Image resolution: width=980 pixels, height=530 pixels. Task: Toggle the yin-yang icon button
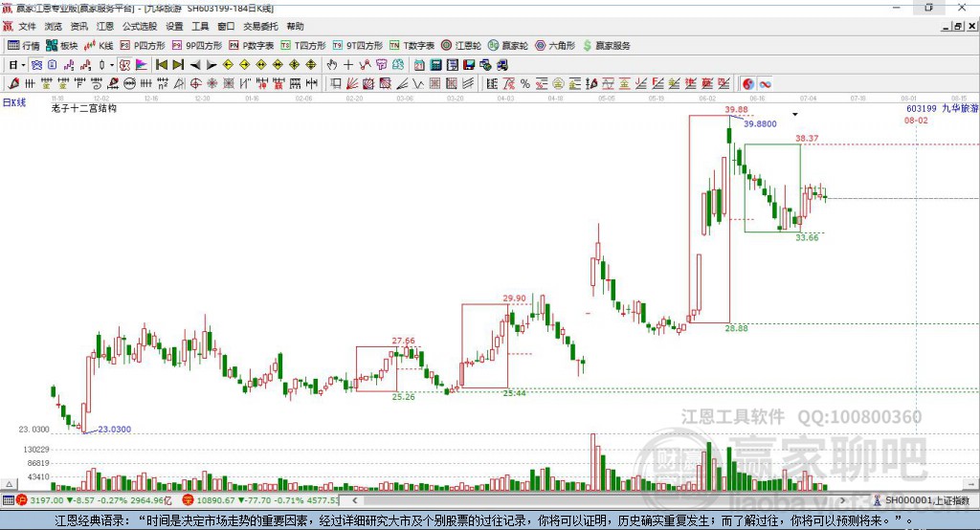[748, 84]
